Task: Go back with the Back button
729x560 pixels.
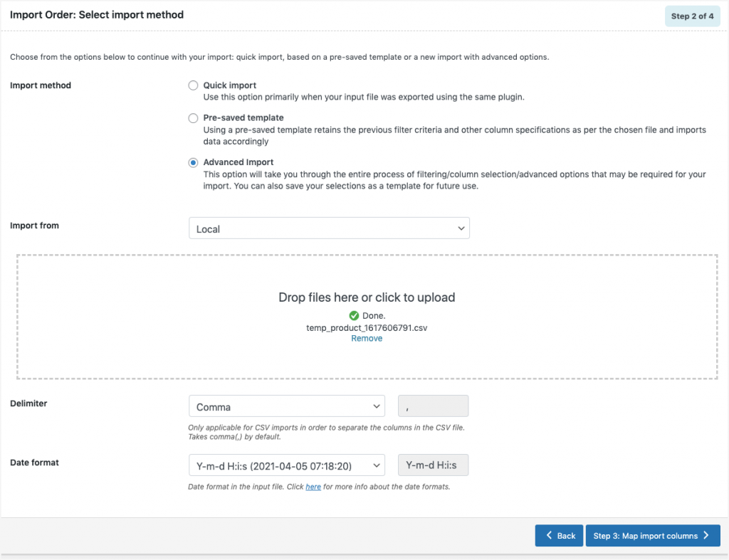Action: point(560,536)
